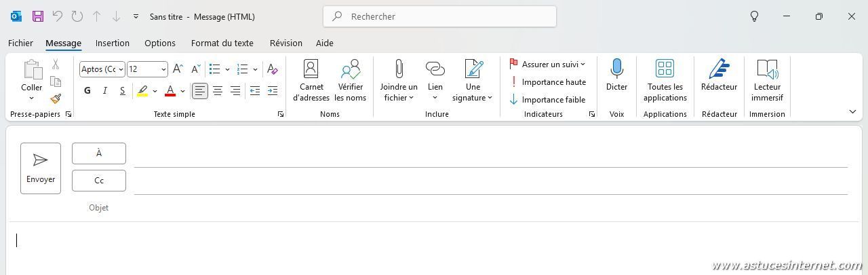Select the format painter brush icon
This screenshot has height=275, width=868.
click(x=56, y=99)
